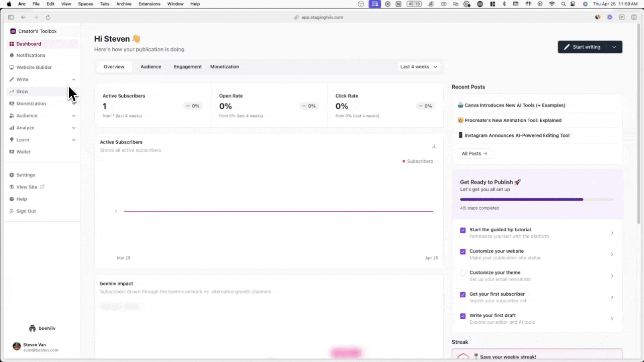Click the Settings gear icon
The image size is (644, 362).
(12, 175)
